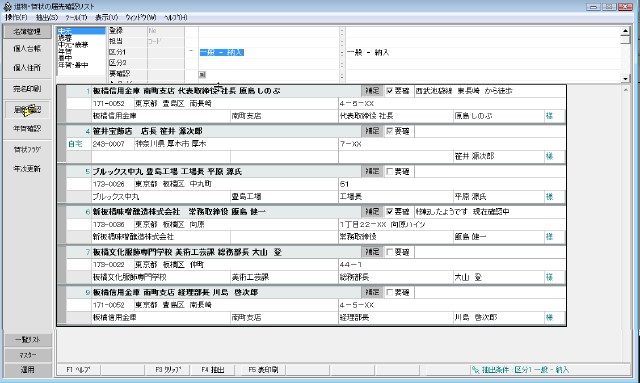
Task: Open the ヘルプ(H) menu
Action: pos(176,18)
